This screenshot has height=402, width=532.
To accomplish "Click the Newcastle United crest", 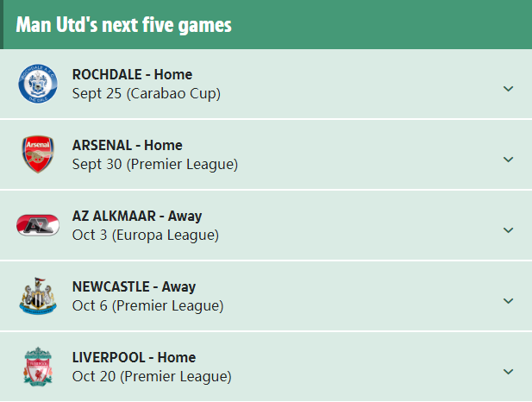I will [x=37, y=296].
